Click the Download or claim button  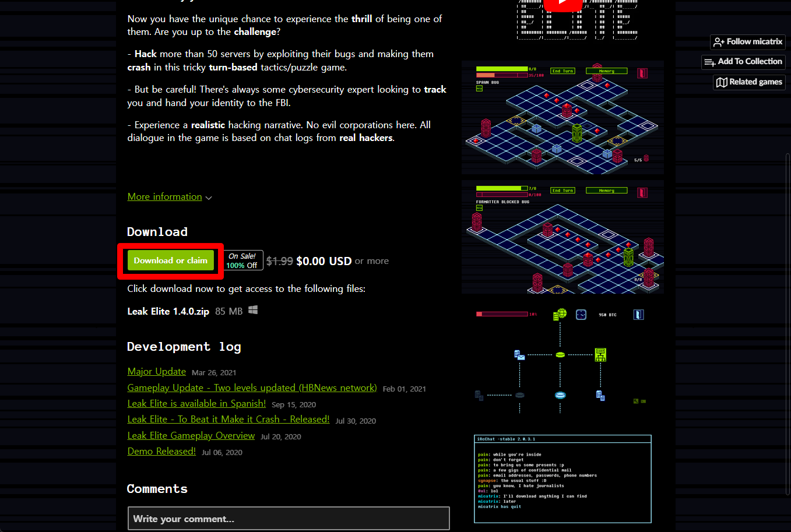[171, 260]
